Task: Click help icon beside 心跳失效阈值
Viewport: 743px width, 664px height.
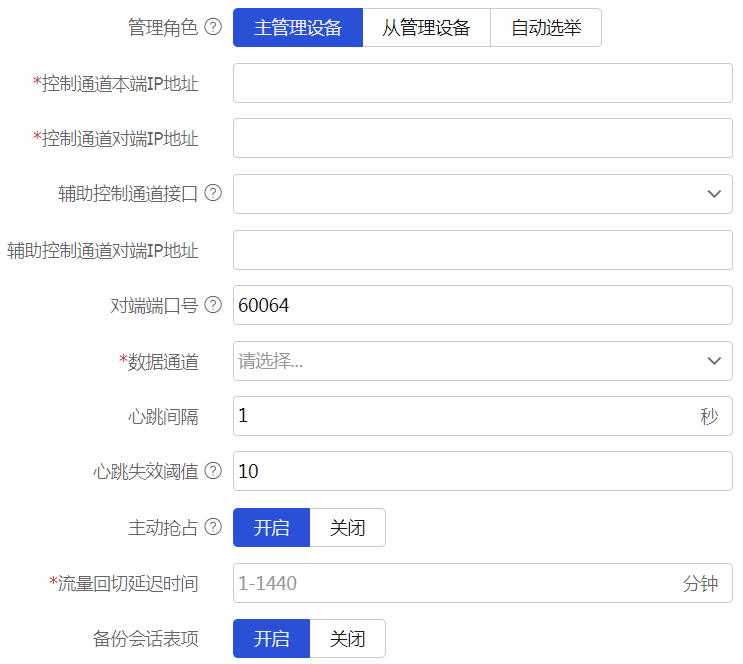Action: click(213, 471)
